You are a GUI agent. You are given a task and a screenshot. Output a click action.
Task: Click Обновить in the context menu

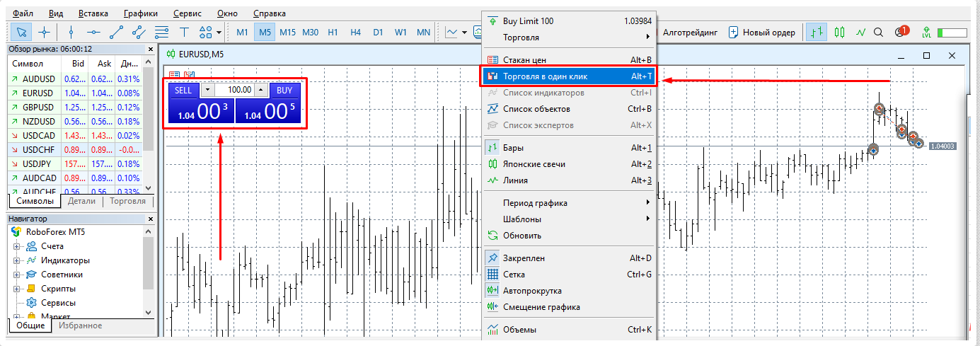(x=569, y=236)
